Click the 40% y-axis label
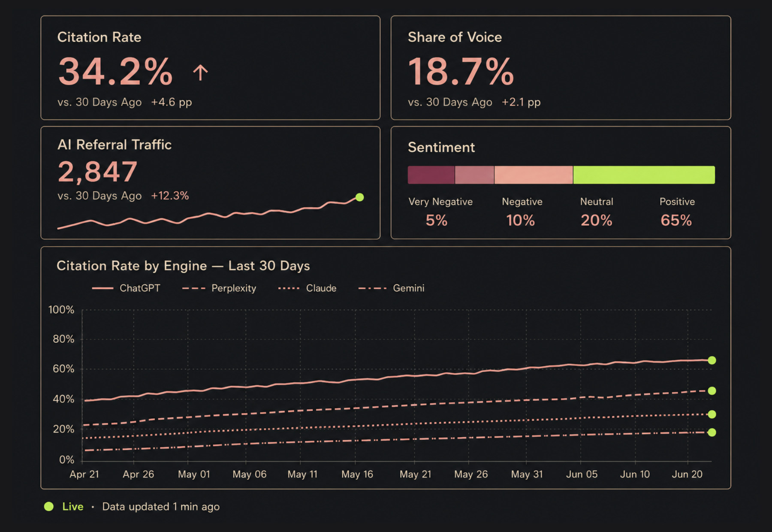Viewport: 772px width, 532px height. [63, 399]
